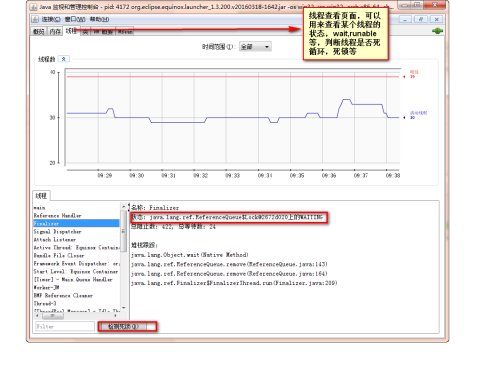This screenshot has height=373, width=500.
Task: Select the Framework Event Dispatcher thread
Action: [x=77, y=264]
